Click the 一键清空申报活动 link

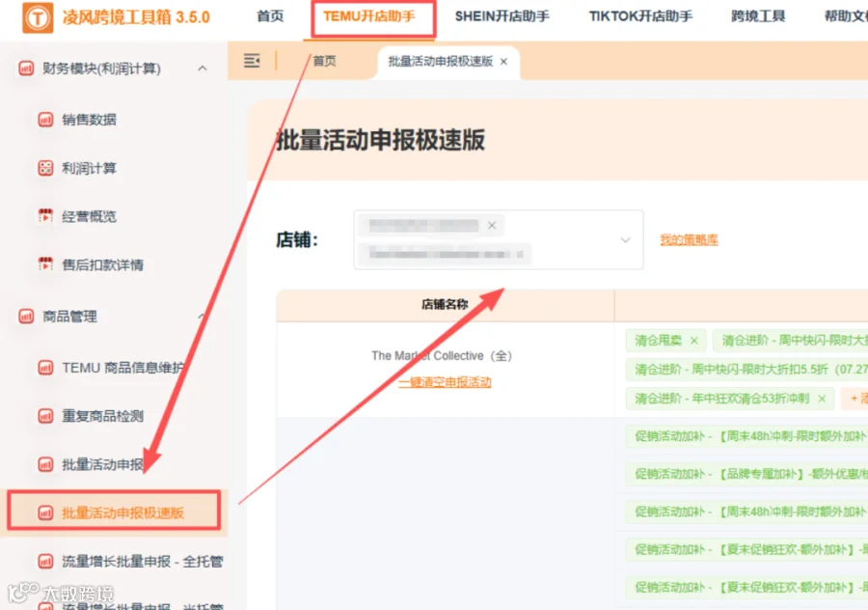pyautogui.click(x=445, y=382)
